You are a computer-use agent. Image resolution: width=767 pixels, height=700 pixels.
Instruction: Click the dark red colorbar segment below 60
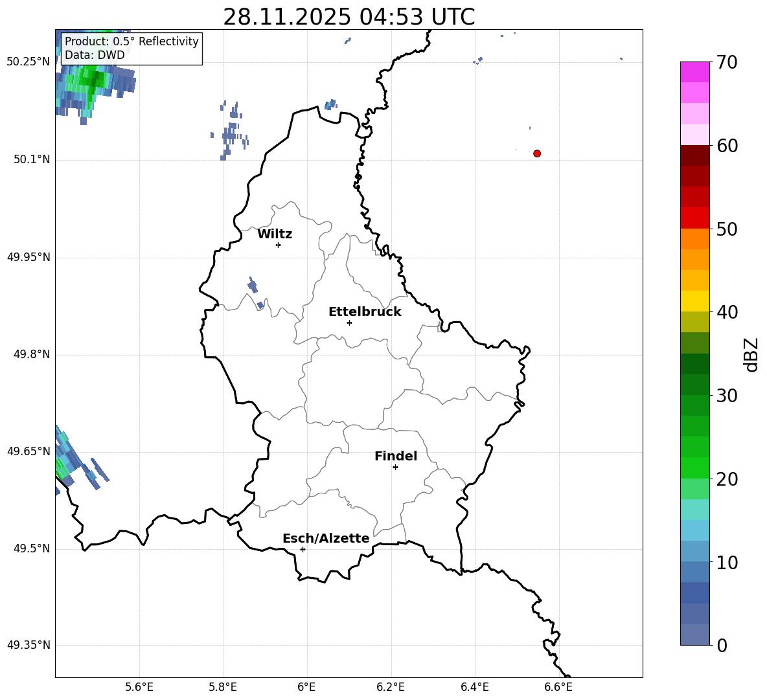point(694,155)
